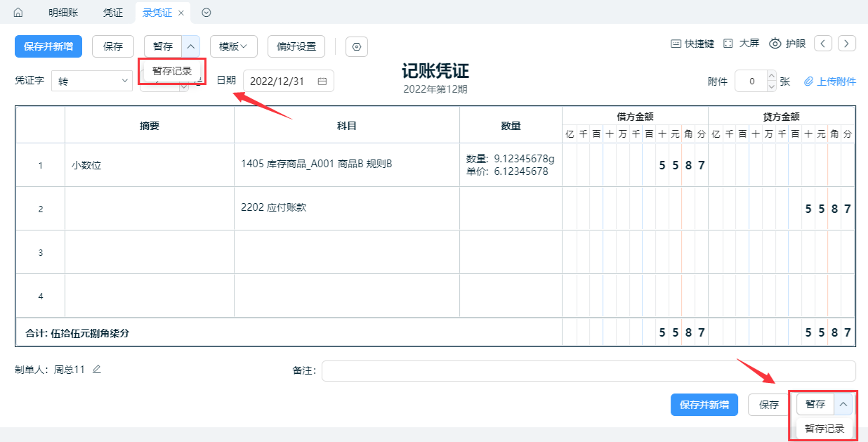Viewport: 868px width, 442px height.
Task: Click row 1 debit amount 5587
Action: (x=635, y=165)
